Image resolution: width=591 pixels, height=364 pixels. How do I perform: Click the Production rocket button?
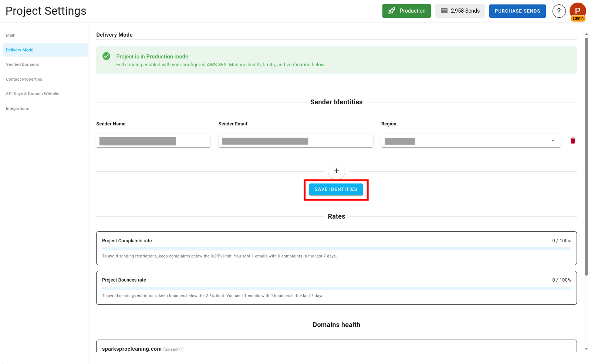tap(406, 11)
